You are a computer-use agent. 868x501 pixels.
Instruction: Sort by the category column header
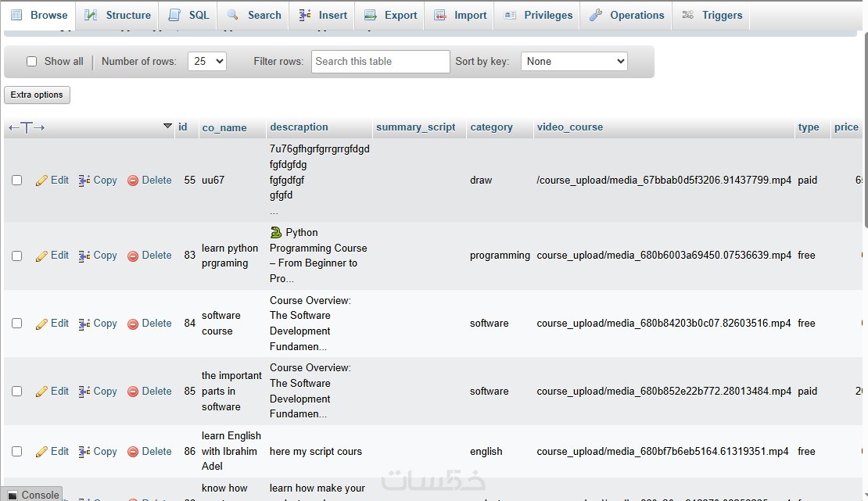[x=492, y=127]
